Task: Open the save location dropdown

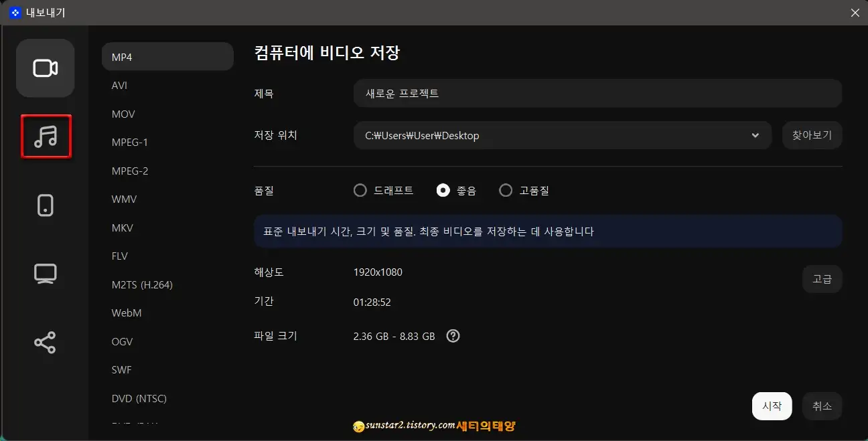Action: coord(755,135)
